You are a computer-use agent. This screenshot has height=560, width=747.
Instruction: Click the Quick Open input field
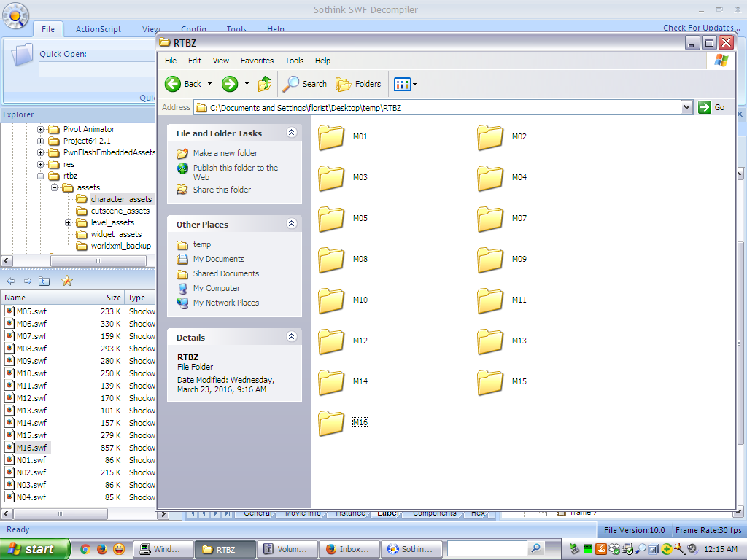[97, 69]
